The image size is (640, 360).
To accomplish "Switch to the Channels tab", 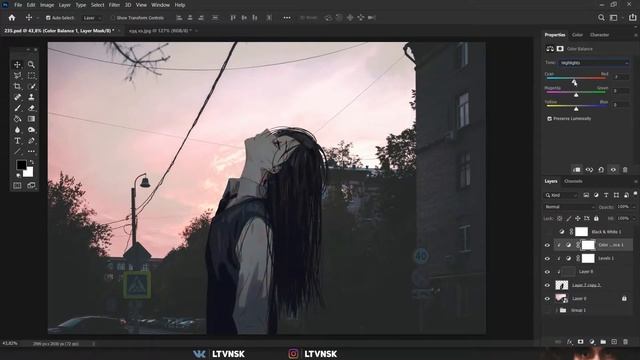I will point(573,181).
